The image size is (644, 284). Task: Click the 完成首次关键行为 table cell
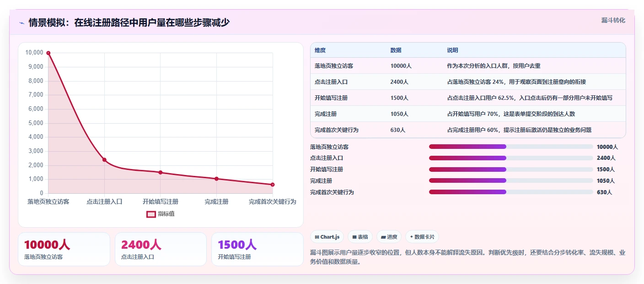pyautogui.click(x=337, y=130)
